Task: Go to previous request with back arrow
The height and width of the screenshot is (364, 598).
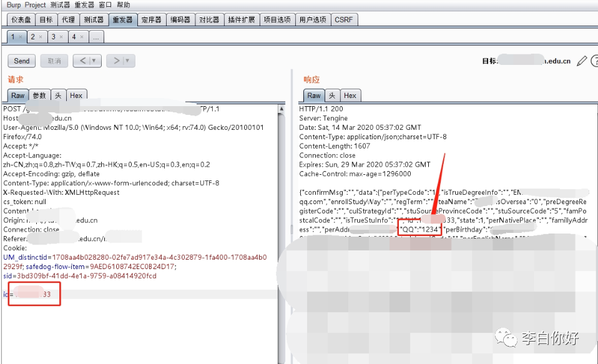Action: coord(82,61)
